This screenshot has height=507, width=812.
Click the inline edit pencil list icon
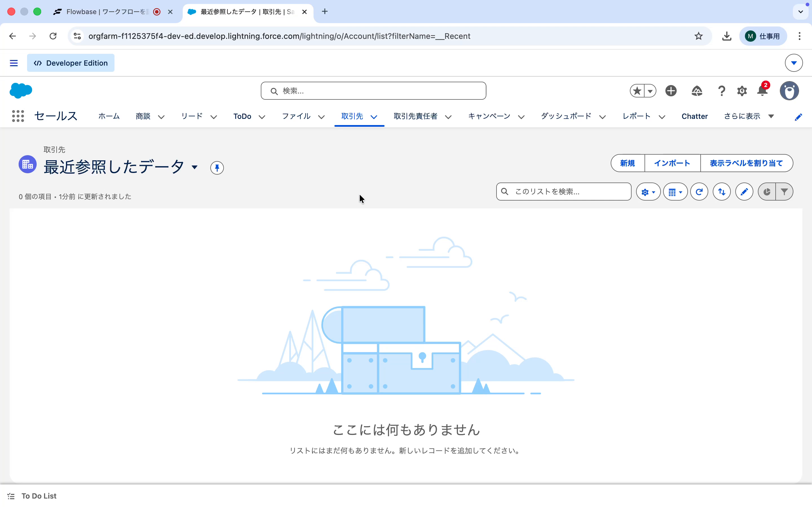click(744, 192)
